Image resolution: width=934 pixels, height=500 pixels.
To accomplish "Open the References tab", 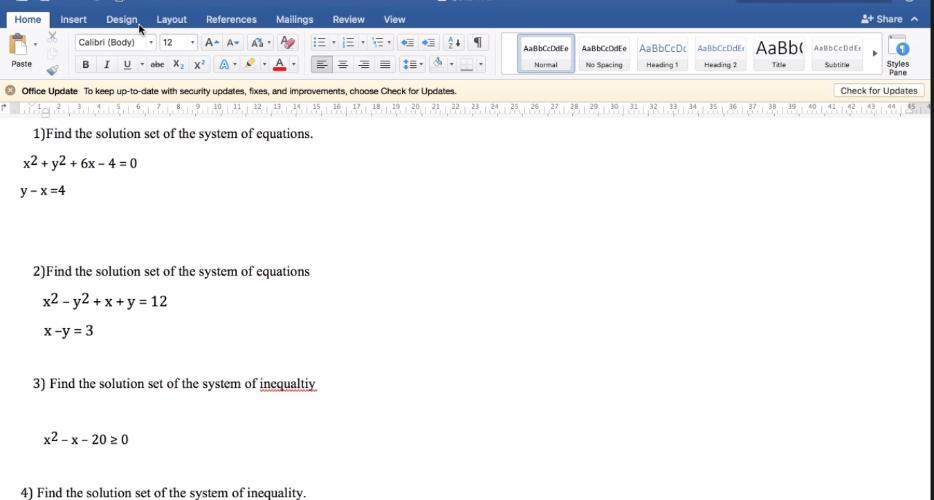I will coord(231,19).
